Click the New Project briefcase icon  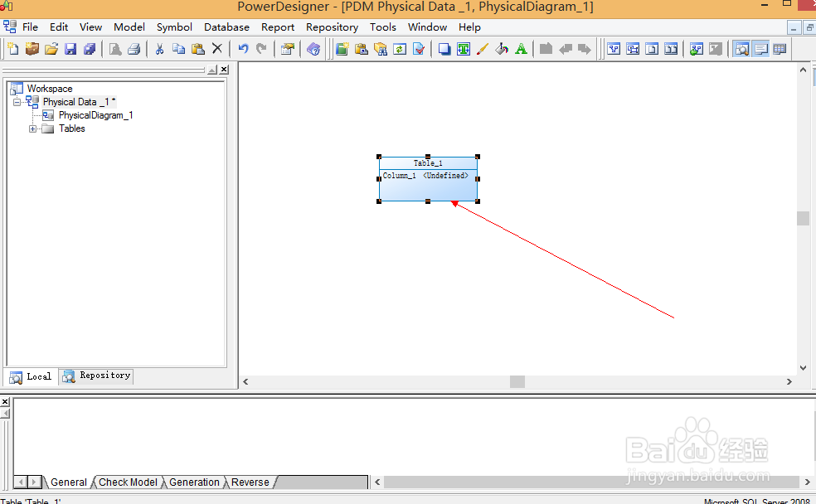(32, 49)
